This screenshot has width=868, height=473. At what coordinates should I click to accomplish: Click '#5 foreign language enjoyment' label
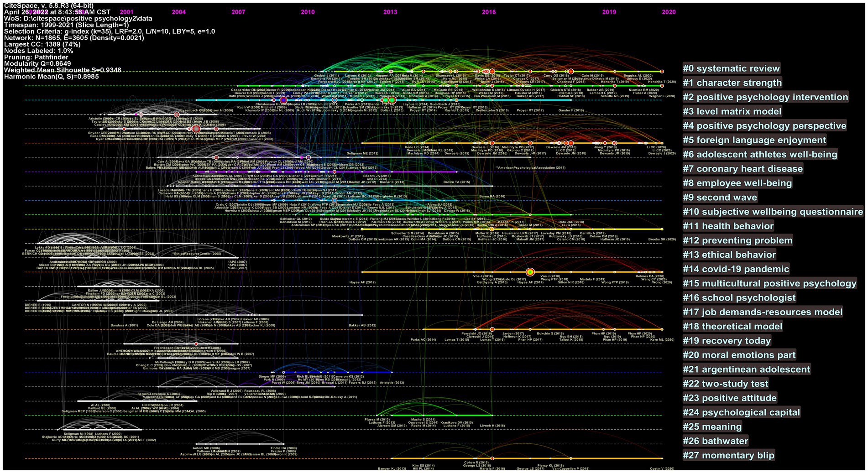coord(754,140)
